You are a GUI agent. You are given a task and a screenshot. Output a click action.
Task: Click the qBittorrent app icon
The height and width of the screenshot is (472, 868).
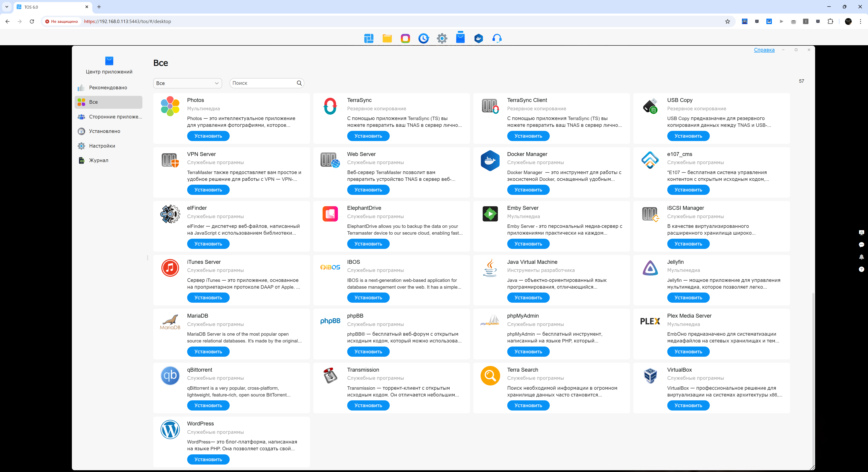tap(170, 375)
